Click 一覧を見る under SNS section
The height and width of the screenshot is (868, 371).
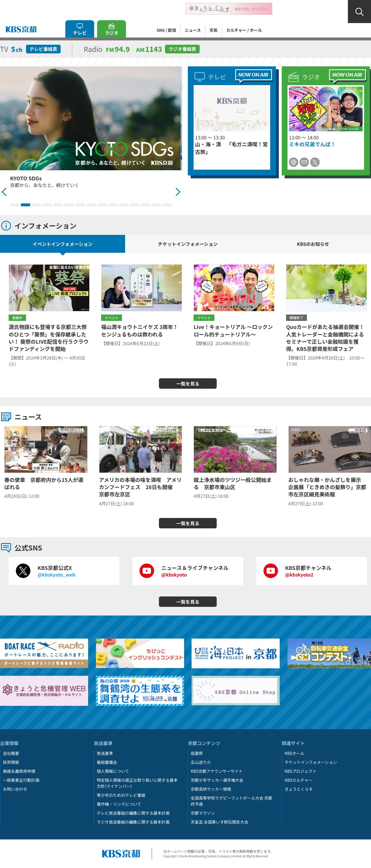tap(188, 602)
